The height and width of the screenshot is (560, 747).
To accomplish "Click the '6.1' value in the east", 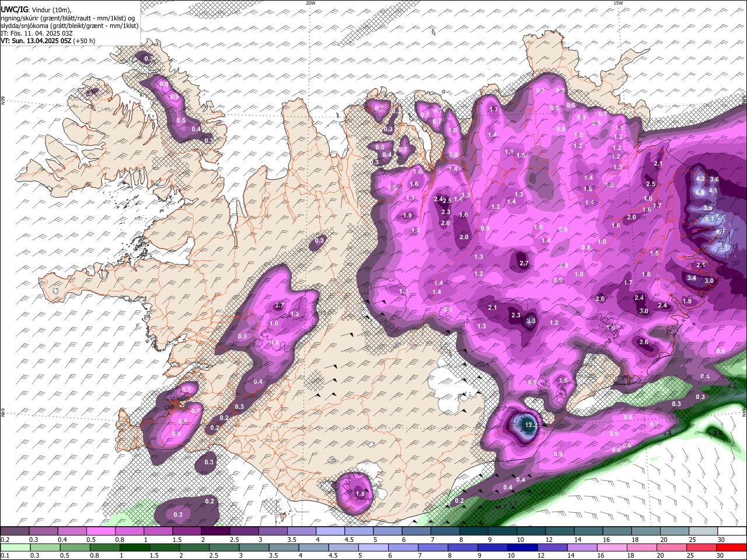I will (x=710, y=219).
